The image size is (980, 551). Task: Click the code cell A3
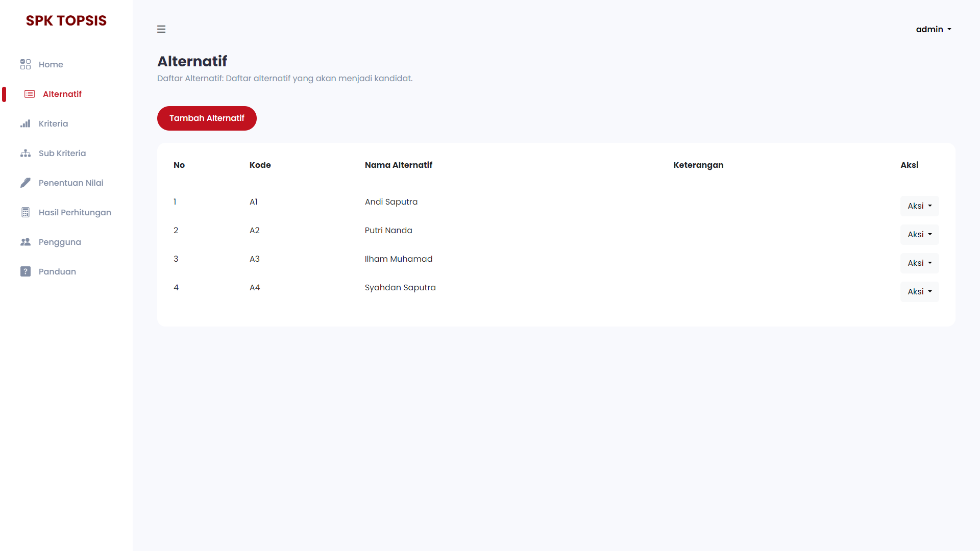click(254, 259)
